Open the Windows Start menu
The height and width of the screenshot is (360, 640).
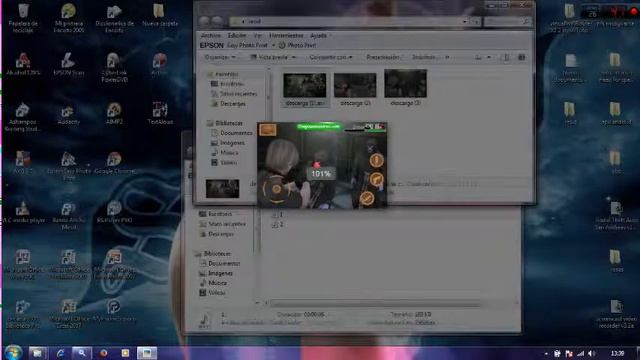13,353
